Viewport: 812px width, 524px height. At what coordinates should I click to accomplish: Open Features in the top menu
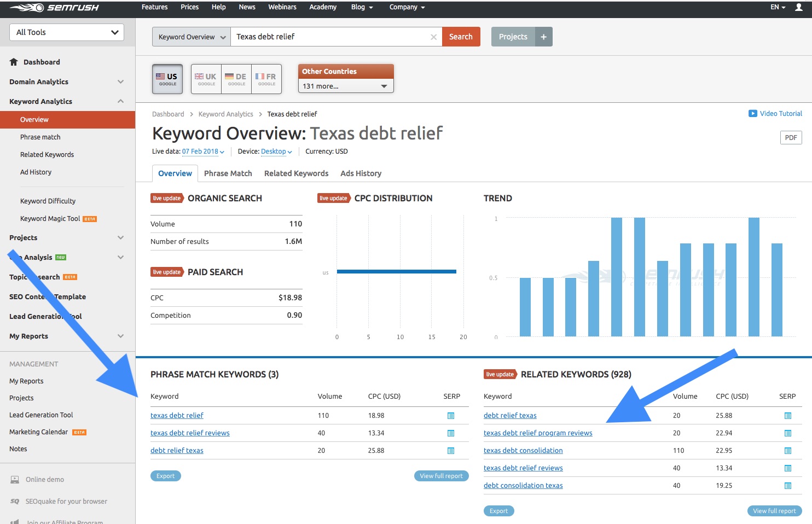pyautogui.click(x=155, y=7)
